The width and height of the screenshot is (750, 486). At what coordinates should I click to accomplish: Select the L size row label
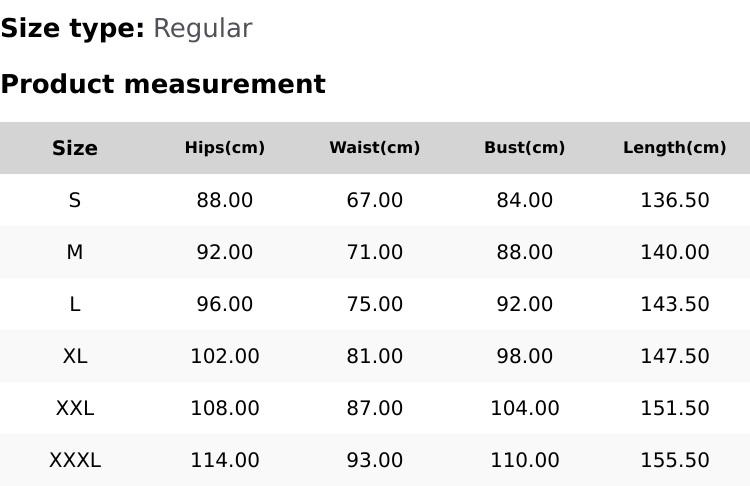[75, 304]
